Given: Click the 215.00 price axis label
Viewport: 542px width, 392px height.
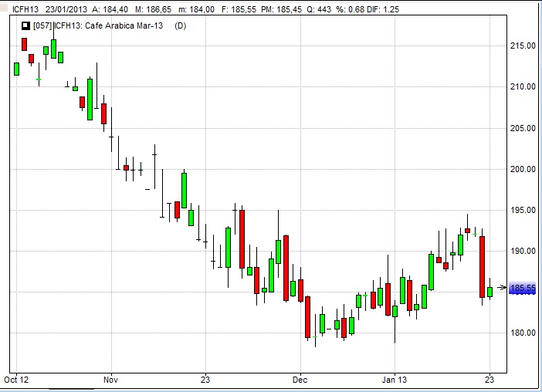Looking at the screenshot, I should click(523, 46).
